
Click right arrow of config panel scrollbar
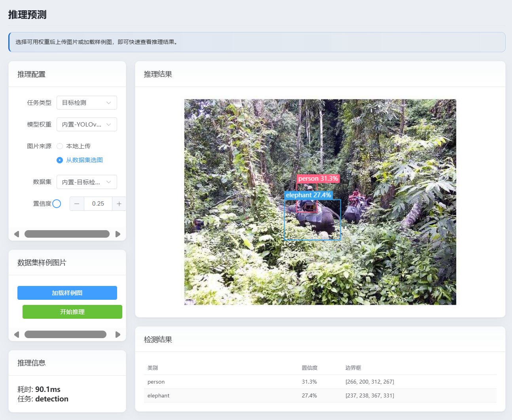(118, 234)
